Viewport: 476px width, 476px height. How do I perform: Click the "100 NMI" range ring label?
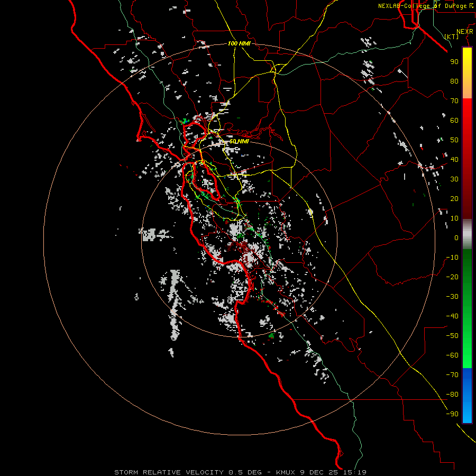click(x=239, y=44)
